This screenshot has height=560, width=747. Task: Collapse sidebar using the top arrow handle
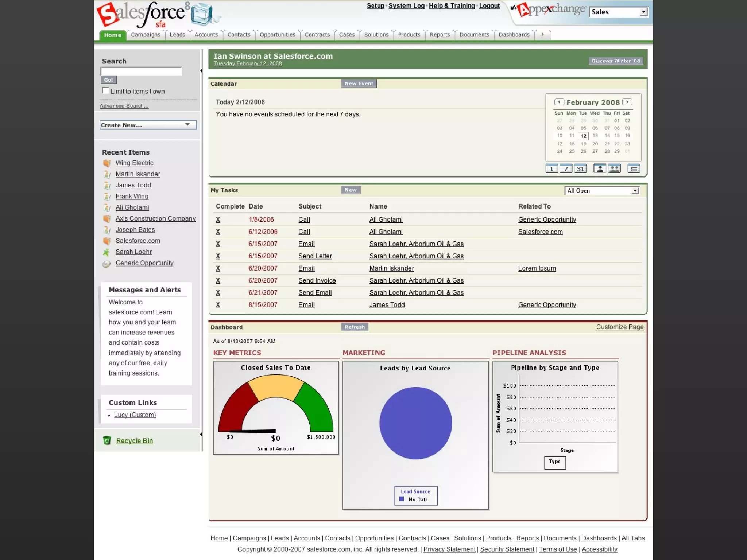coord(201,71)
